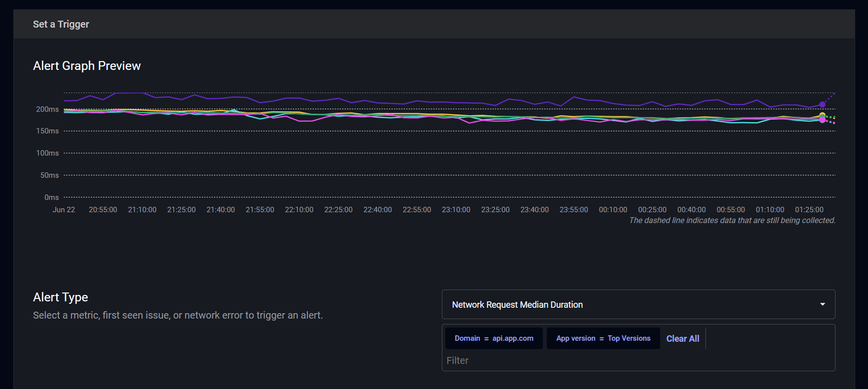The image size is (868, 389).
Task: Click the 20:55:00 time label
Action: 103,210
